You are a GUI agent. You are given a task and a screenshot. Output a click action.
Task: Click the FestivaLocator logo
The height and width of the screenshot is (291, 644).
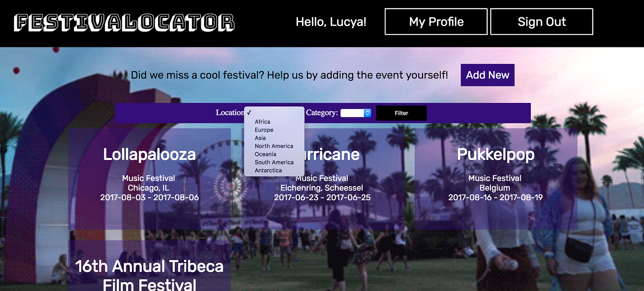click(x=124, y=23)
